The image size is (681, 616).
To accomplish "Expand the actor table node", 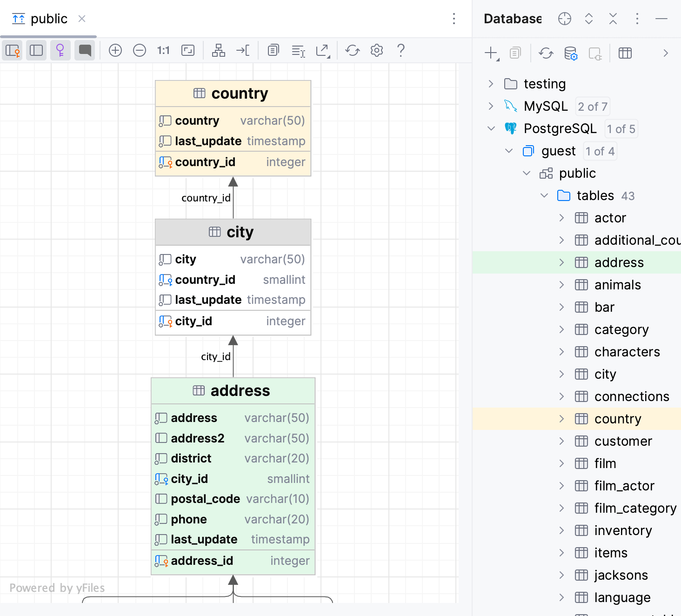I will [561, 218].
